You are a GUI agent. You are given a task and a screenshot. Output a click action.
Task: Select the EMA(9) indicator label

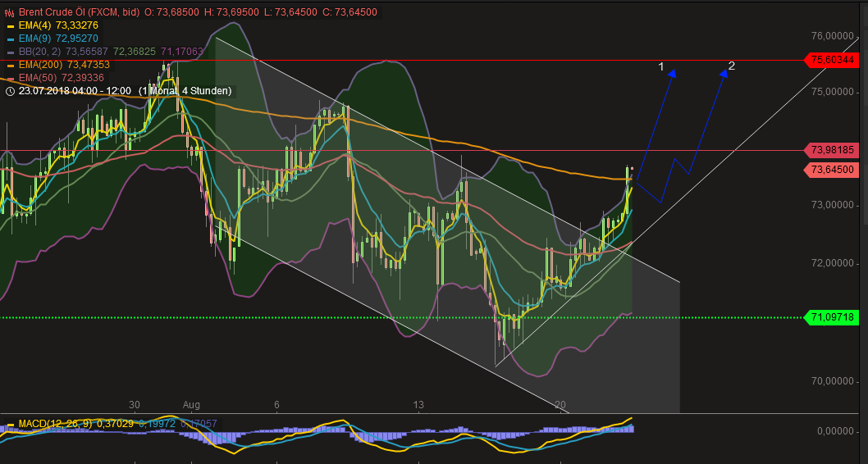pyautogui.click(x=35, y=39)
